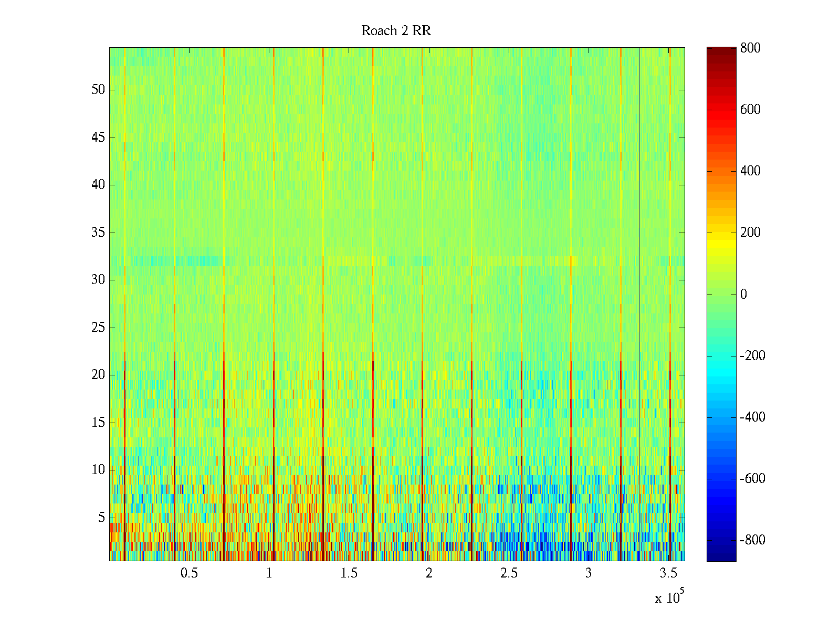Click the x-axis tick label 3.5
The height and width of the screenshot is (630, 840).
[668, 573]
